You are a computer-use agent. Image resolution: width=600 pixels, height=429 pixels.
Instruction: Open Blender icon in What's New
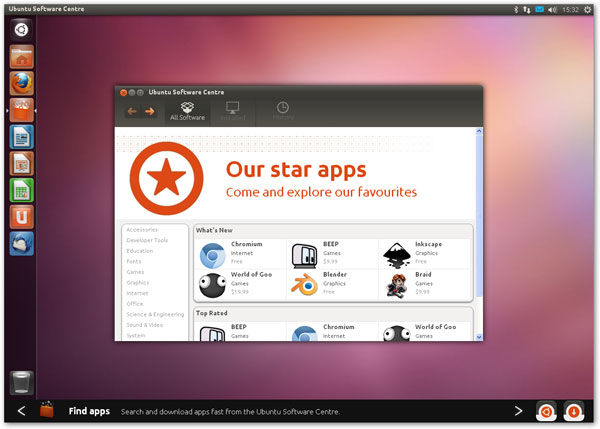click(305, 285)
